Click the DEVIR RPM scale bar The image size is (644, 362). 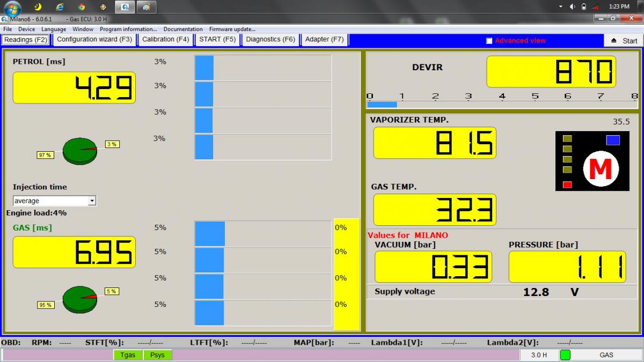click(502, 104)
